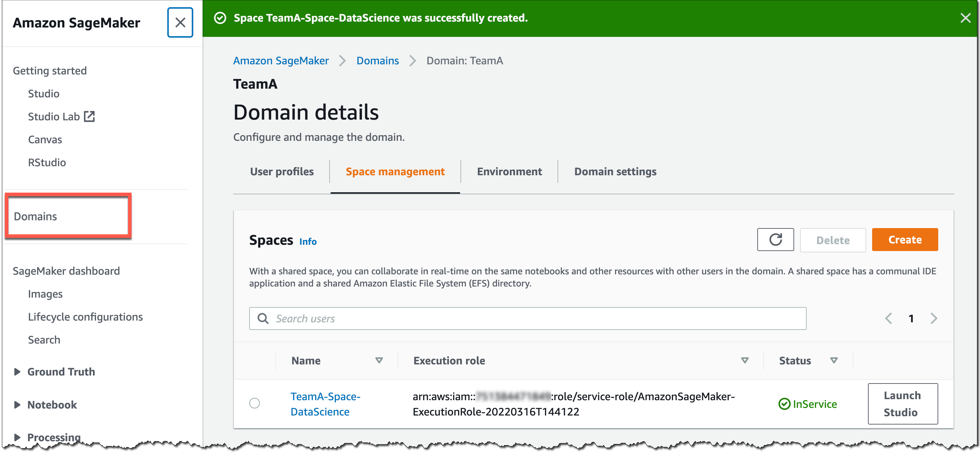Click the Launch Studio button
Viewport: 980px width, 452px height.
click(902, 404)
